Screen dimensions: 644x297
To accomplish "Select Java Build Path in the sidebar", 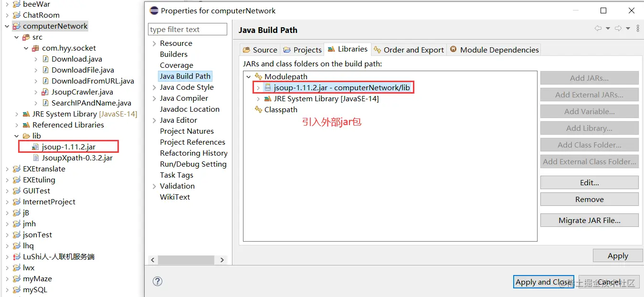I will [x=185, y=76].
